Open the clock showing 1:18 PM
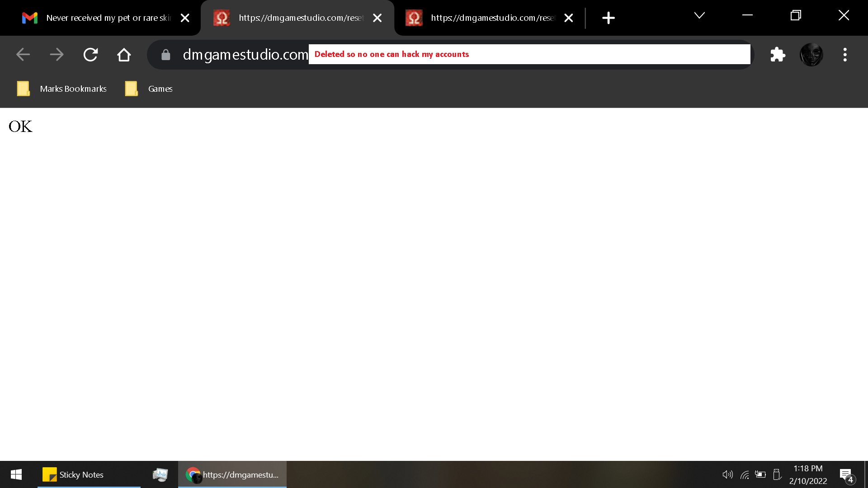 (x=808, y=474)
